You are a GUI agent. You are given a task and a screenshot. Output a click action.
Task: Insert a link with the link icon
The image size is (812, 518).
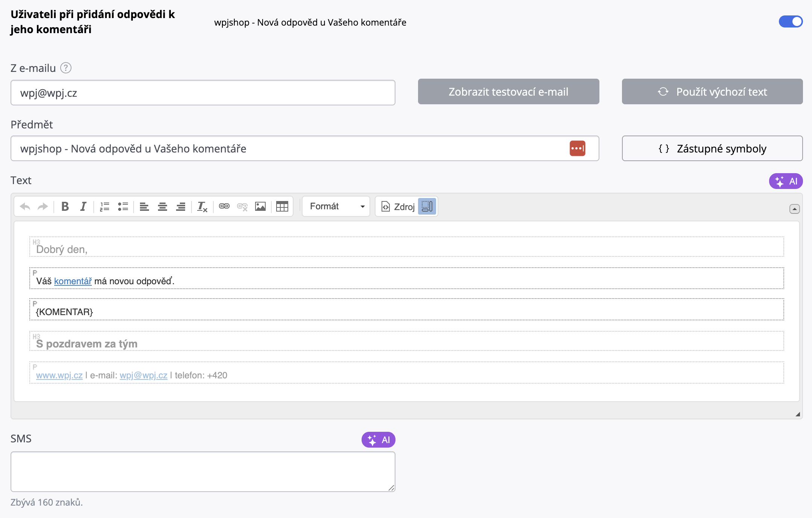pyautogui.click(x=224, y=206)
